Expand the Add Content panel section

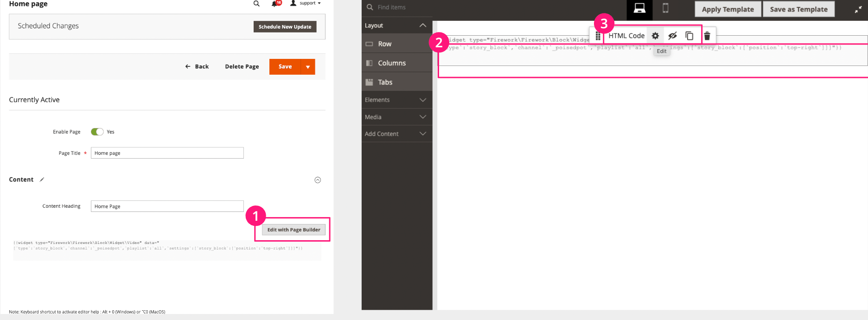396,134
